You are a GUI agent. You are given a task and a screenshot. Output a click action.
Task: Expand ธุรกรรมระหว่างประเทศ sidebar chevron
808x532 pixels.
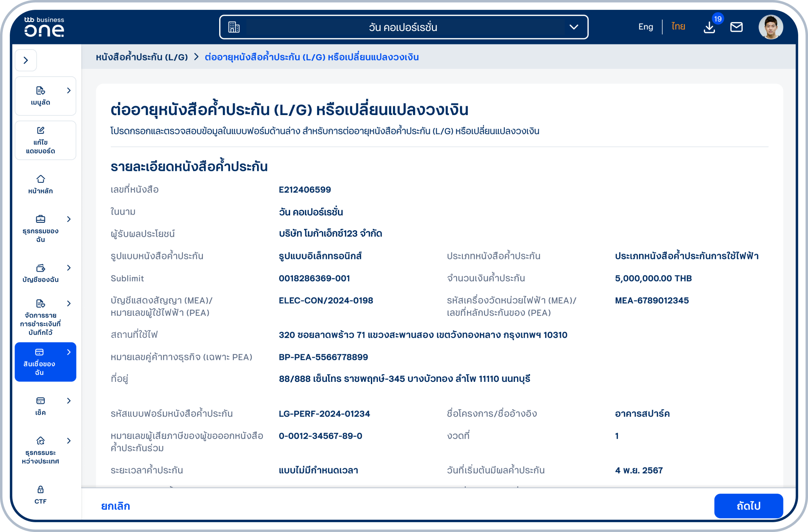[69, 441]
